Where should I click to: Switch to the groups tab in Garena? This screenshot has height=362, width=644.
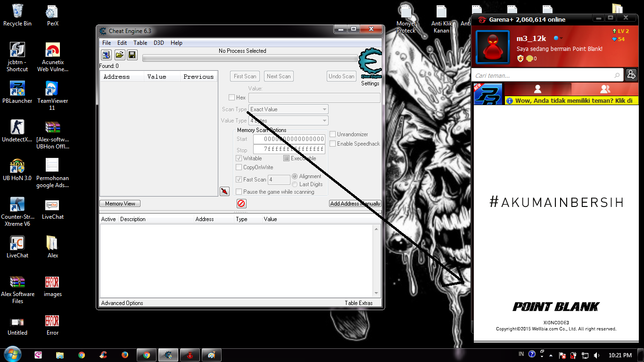tap(605, 89)
